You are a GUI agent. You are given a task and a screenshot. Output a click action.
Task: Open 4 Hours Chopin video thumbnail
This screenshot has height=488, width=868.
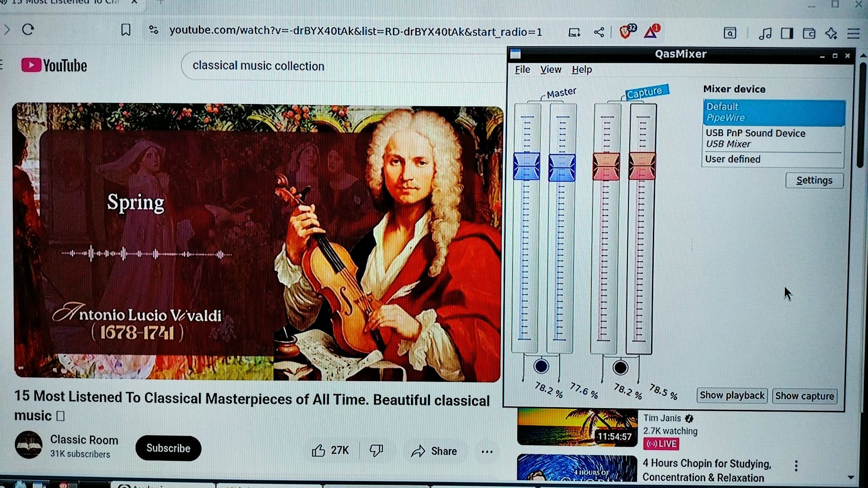tap(577, 468)
